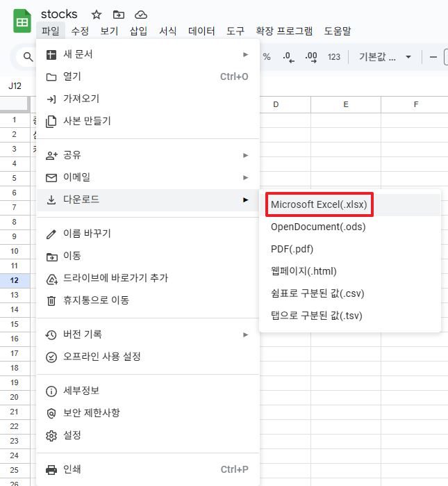Decrease font size minus button
Image resolution: width=448 pixels, height=486 pixels.
pyautogui.click(x=433, y=57)
